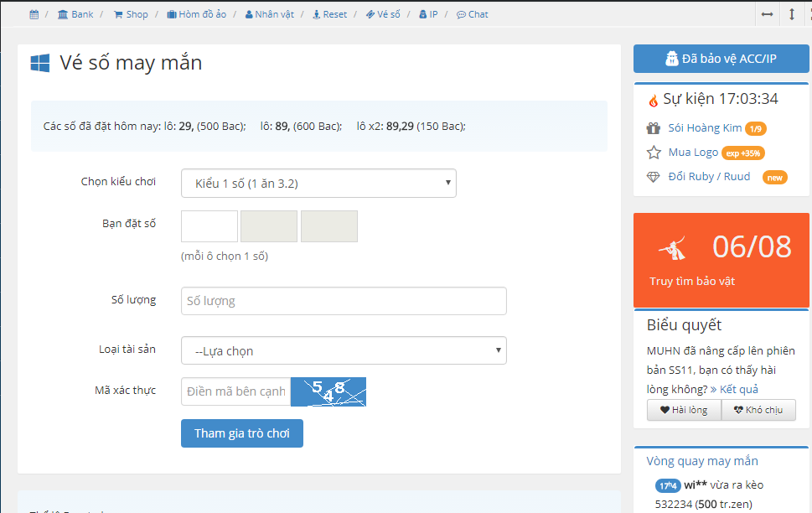This screenshot has height=513, width=812.
Task: Click the vertical resize arrow icon
Action: click(792, 14)
